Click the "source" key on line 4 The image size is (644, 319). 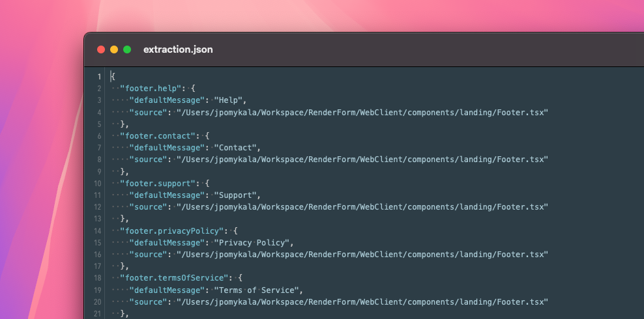pos(148,112)
